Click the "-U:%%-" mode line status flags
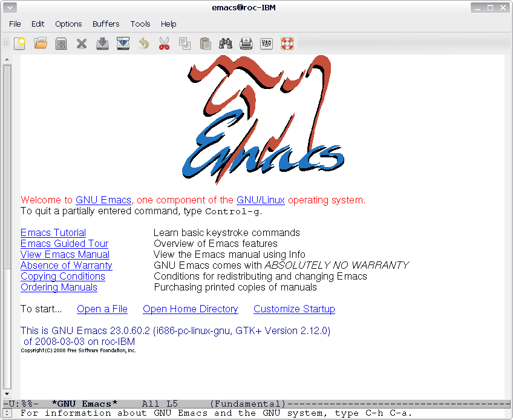The height and width of the screenshot is (420, 513). pos(21,404)
